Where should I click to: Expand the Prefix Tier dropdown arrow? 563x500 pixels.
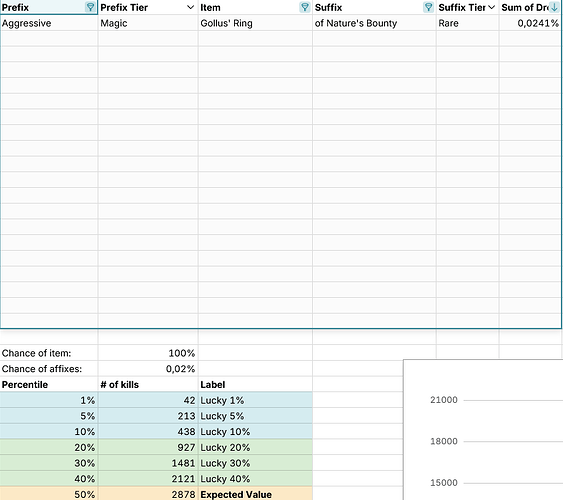[x=190, y=7]
